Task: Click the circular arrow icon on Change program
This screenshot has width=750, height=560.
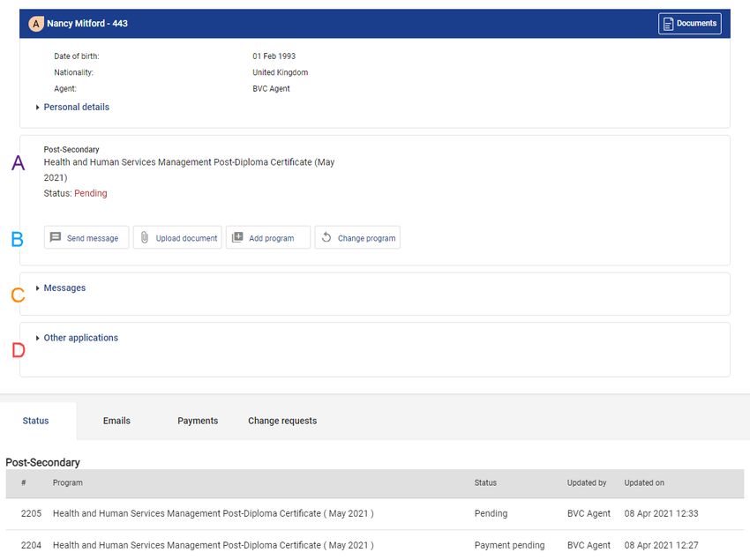Action: point(326,237)
